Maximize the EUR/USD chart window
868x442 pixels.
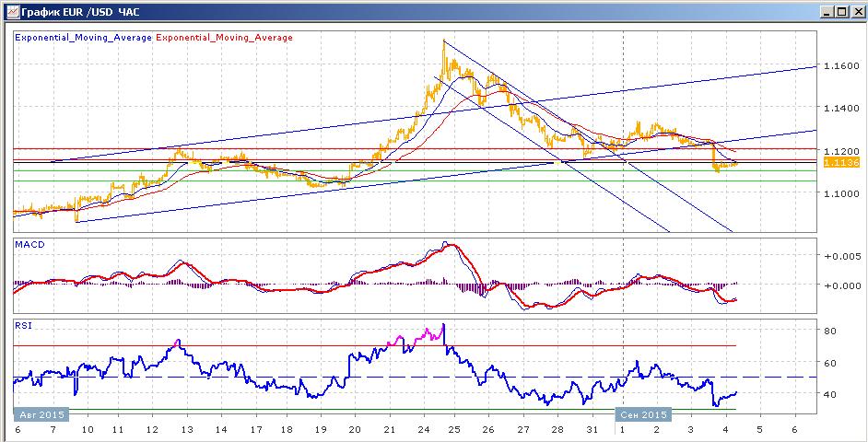(x=841, y=12)
